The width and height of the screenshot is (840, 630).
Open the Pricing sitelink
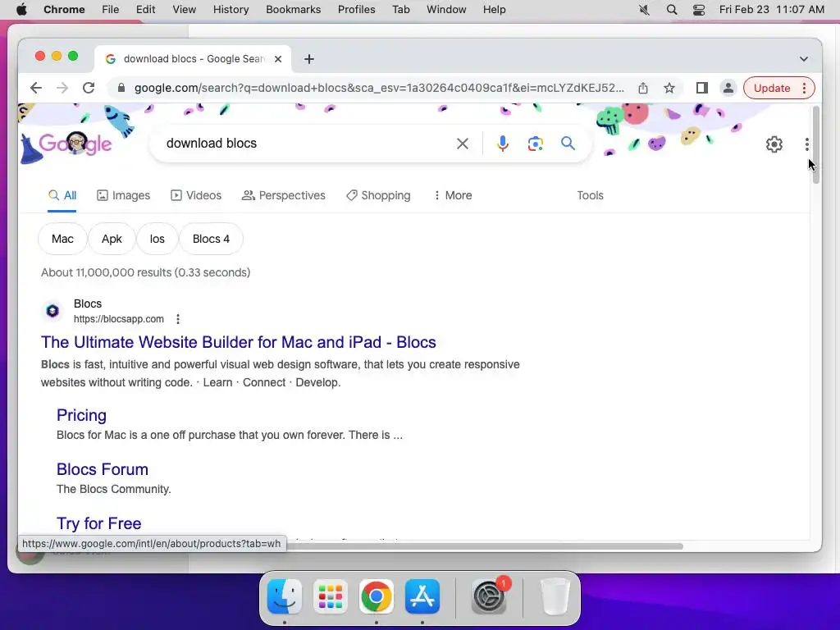81,415
